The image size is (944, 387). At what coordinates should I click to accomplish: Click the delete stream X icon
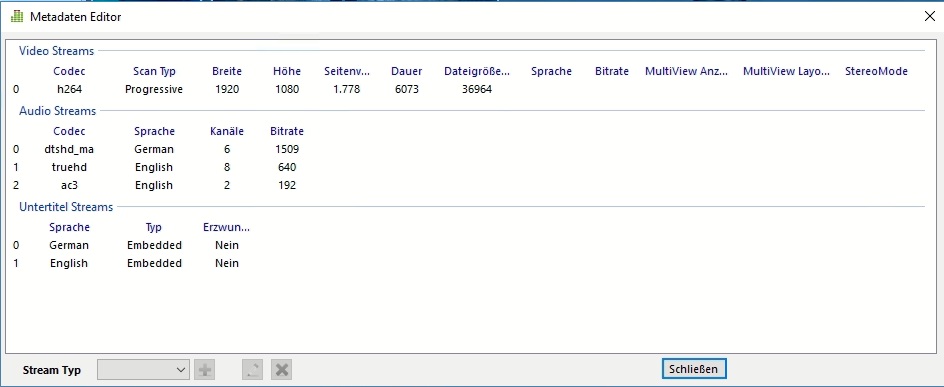281,370
